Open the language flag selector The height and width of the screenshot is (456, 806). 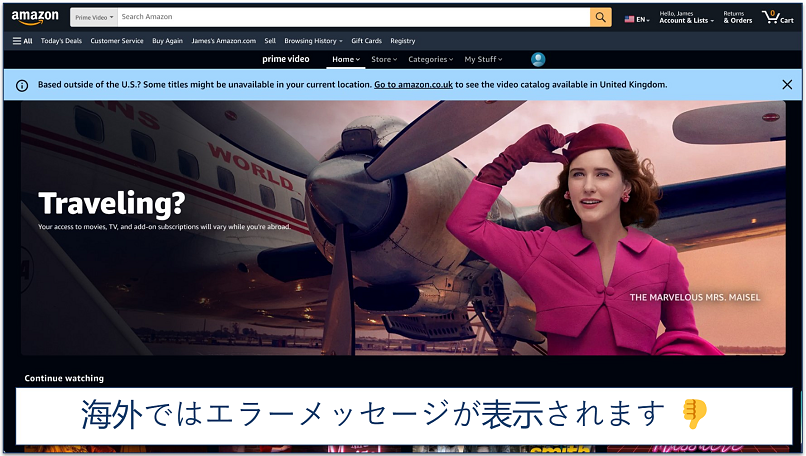[x=636, y=18]
